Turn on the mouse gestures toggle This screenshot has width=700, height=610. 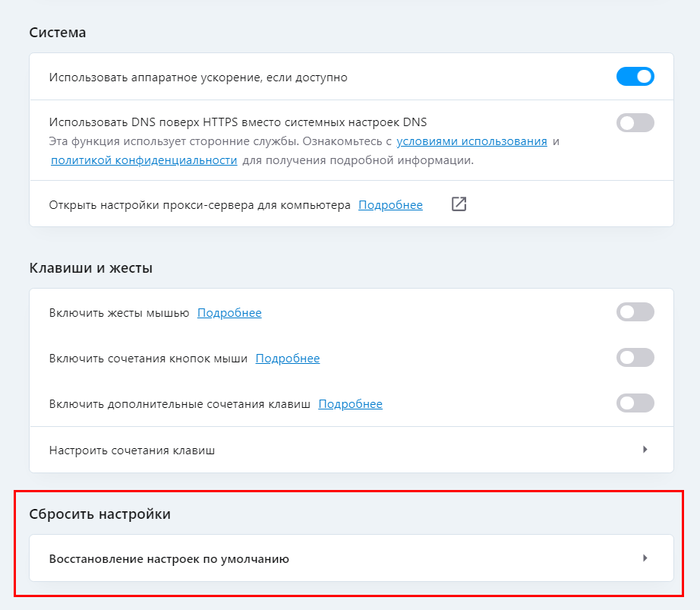pyautogui.click(x=635, y=312)
